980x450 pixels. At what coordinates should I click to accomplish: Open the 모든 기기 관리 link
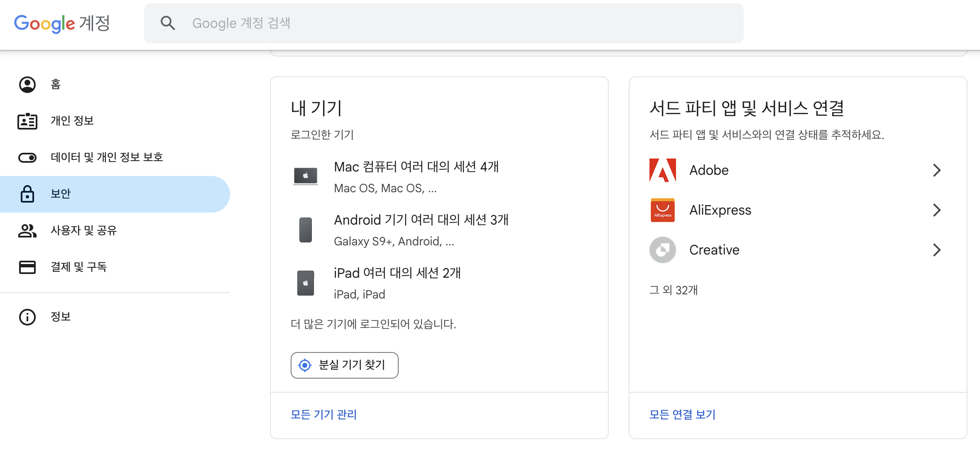(x=323, y=414)
